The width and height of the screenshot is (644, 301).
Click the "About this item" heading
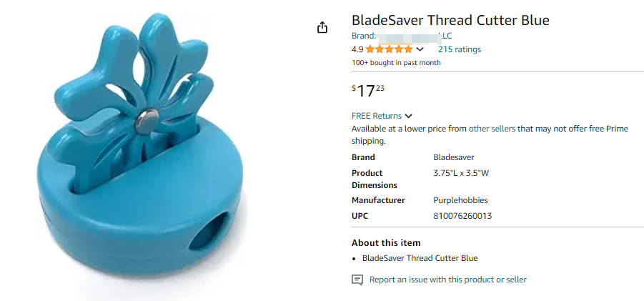[x=386, y=242]
